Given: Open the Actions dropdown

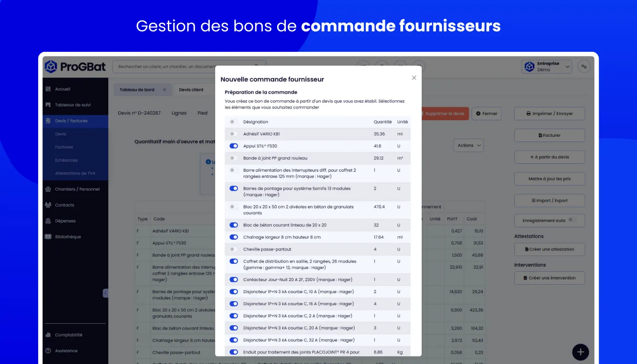Looking at the screenshot, I should click(468, 146).
